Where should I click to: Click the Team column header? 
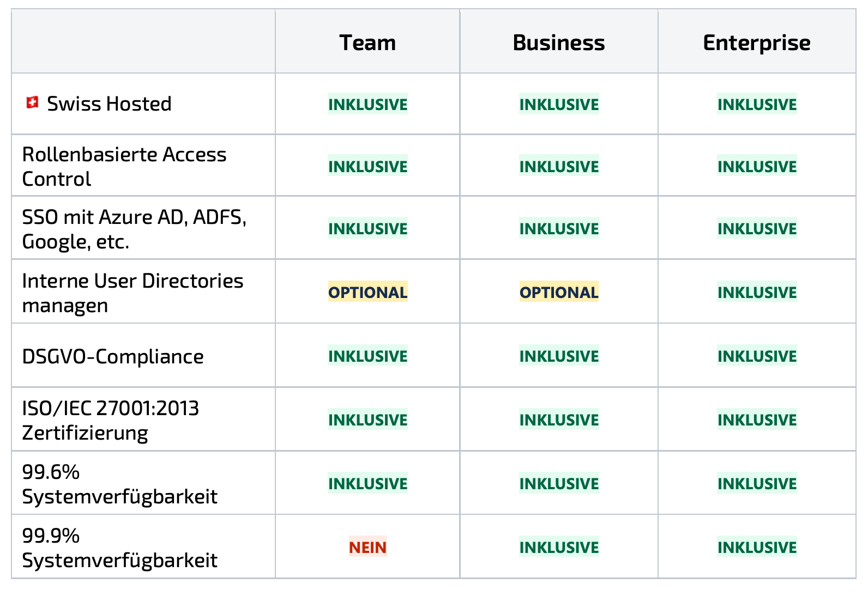(x=367, y=42)
